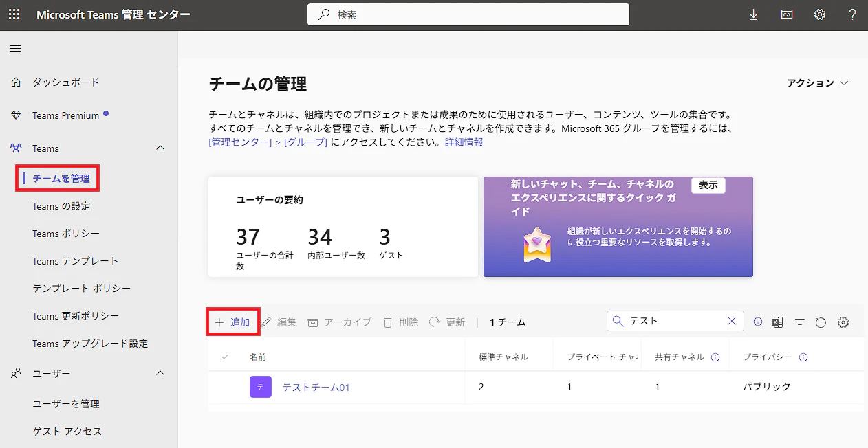The width and height of the screenshot is (868, 448).
Task: Click 表示 on the guide banner
Action: click(x=708, y=185)
